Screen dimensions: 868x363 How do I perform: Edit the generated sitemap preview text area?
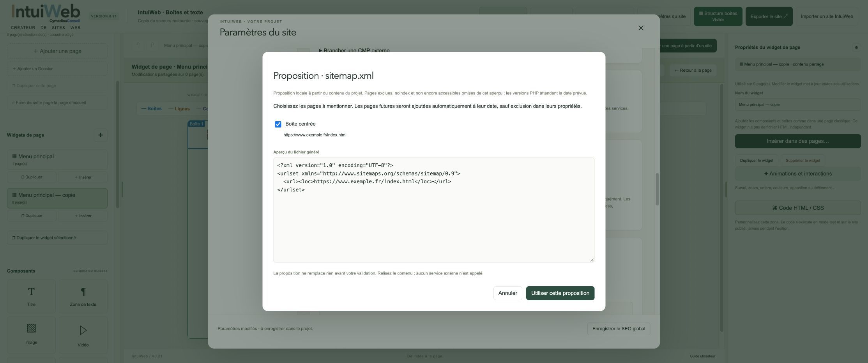(x=434, y=210)
